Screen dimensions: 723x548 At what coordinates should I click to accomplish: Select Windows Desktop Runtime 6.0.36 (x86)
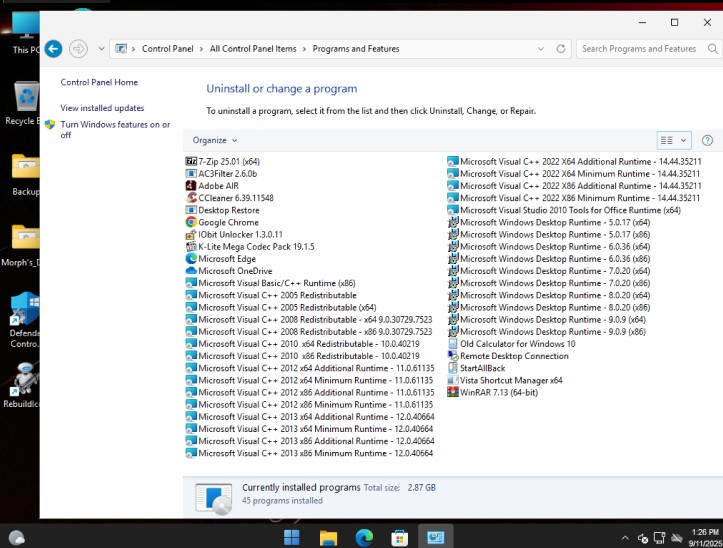point(549,259)
